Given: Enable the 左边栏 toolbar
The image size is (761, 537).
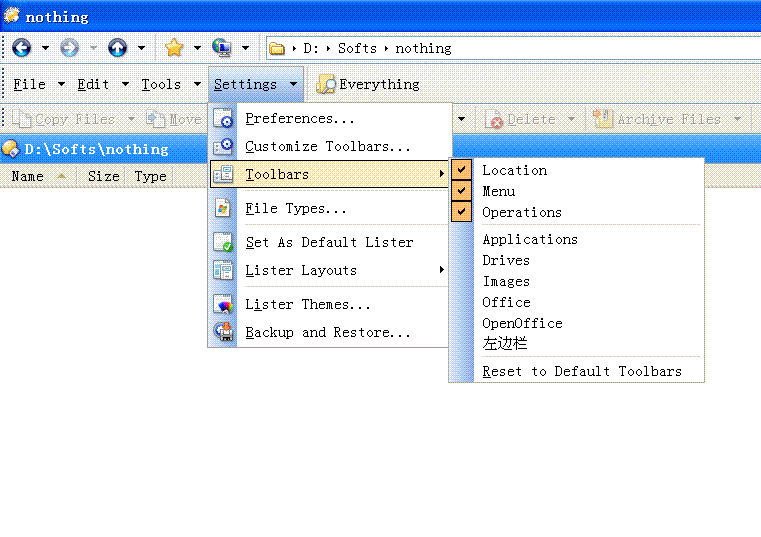Looking at the screenshot, I should (576, 344).
